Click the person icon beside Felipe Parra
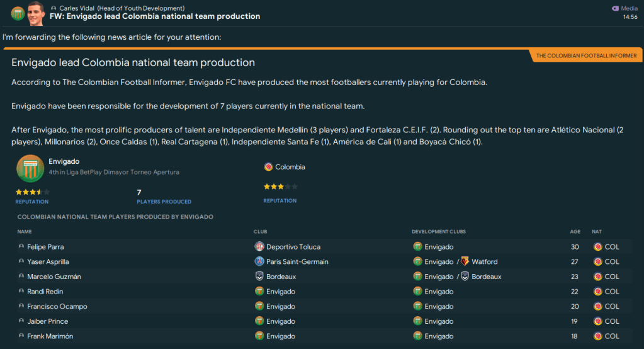Viewport: 644px width, 349px height. (21, 247)
